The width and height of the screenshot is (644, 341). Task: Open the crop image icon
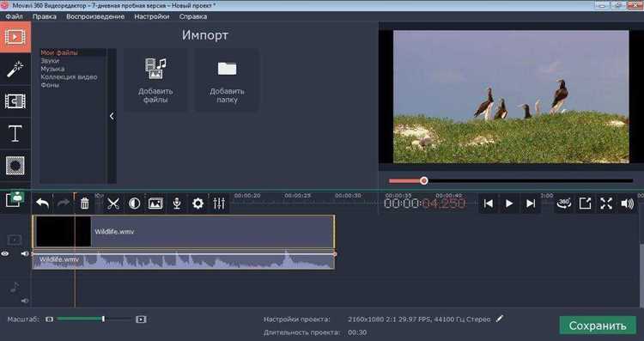coord(155,204)
